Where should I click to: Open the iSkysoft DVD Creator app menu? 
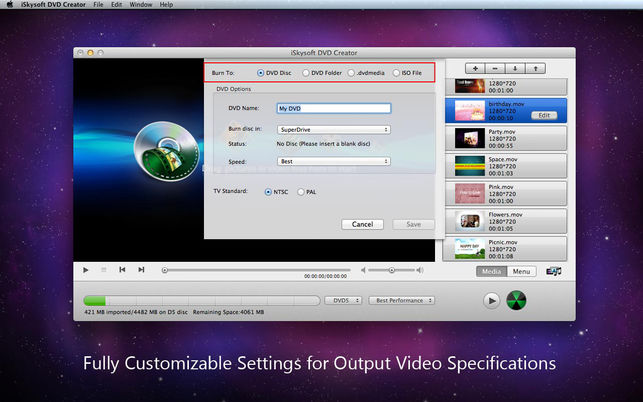pyautogui.click(x=53, y=5)
